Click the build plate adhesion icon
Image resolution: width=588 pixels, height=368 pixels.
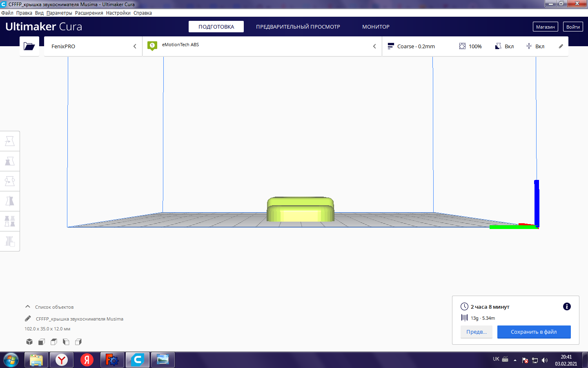click(x=529, y=46)
